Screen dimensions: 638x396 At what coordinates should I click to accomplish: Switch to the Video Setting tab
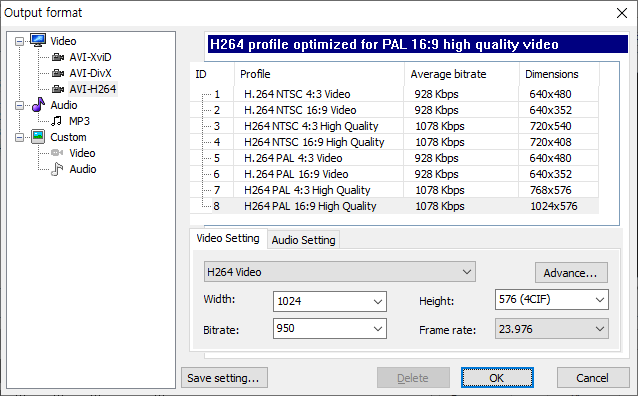[x=228, y=238]
